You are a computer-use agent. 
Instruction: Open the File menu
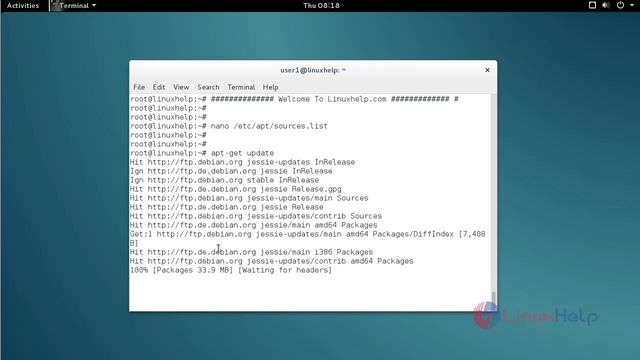(x=139, y=87)
